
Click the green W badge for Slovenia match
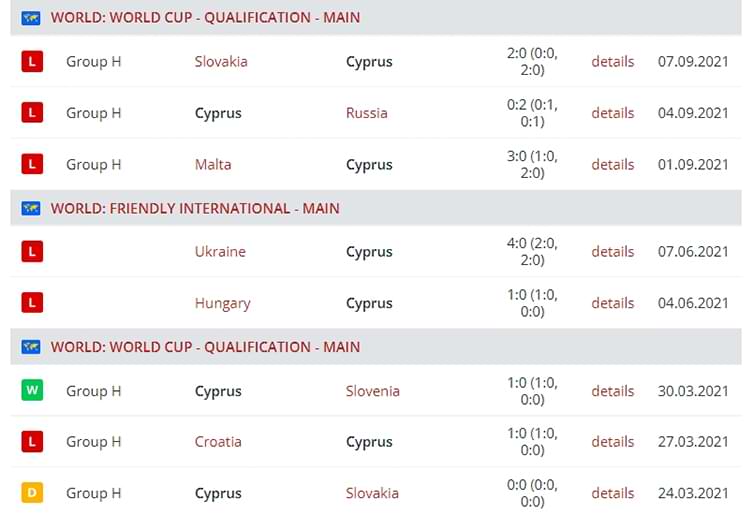(x=32, y=391)
